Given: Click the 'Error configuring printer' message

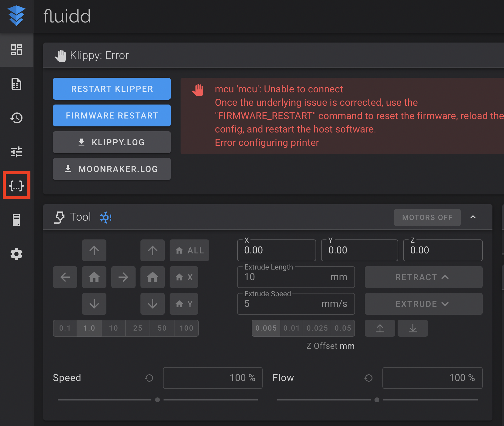Looking at the screenshot, I should [x=267, y=143].
